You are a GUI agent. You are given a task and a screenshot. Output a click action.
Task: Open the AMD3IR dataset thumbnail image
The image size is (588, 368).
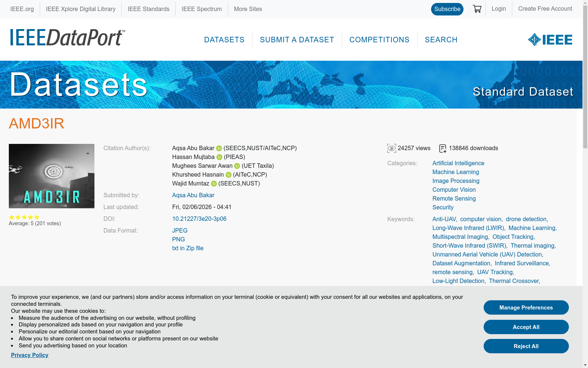tap(51, 176)
